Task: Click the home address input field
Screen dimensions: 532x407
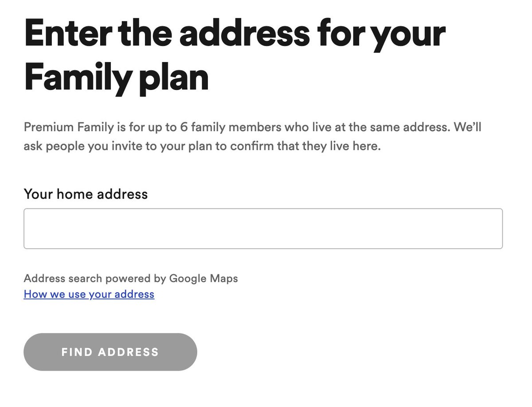Action: 263,229
